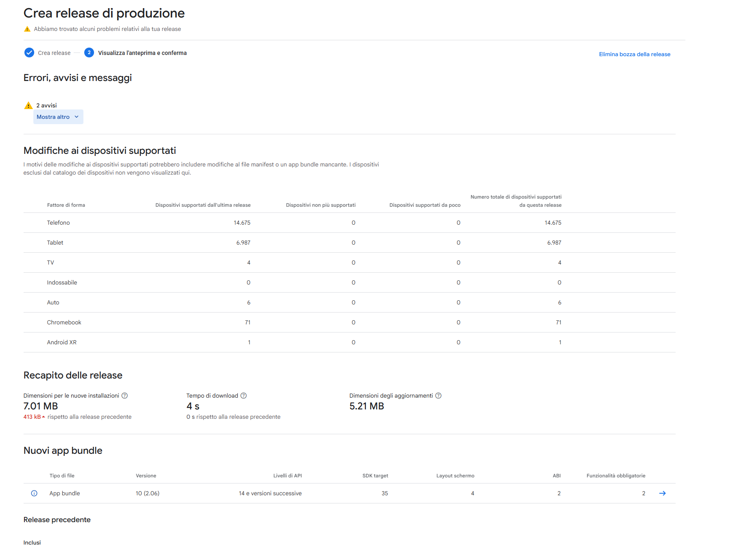The width and height of the screenshot is (733, 560).
Task: Click the warning triangle next to 2 avvisi
Action: (x=28, y=105)
